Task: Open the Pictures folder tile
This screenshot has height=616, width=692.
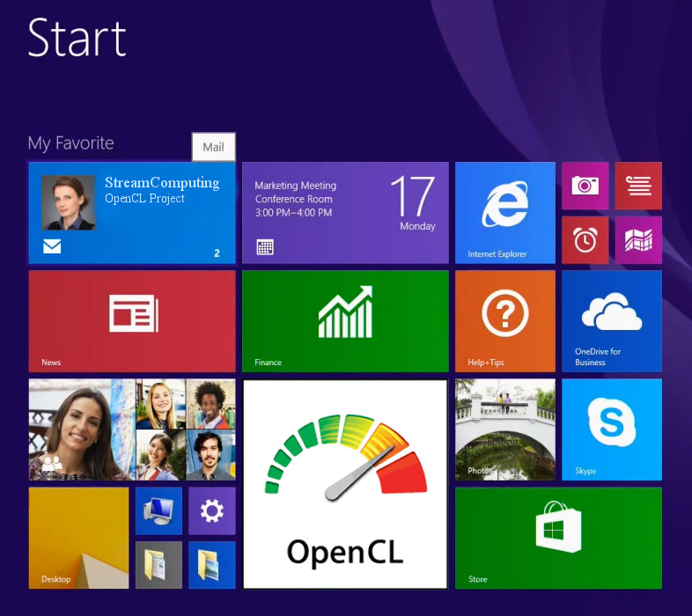Action: tap(212, 565)
